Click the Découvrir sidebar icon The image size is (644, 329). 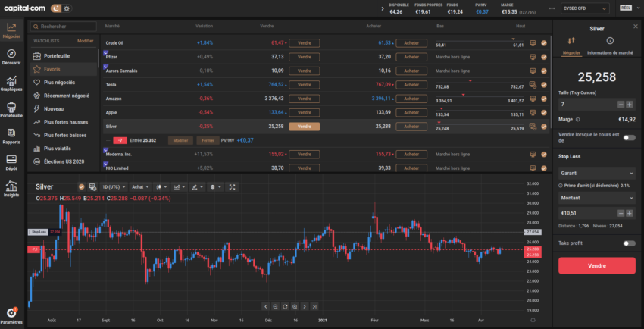click(11, 56)
